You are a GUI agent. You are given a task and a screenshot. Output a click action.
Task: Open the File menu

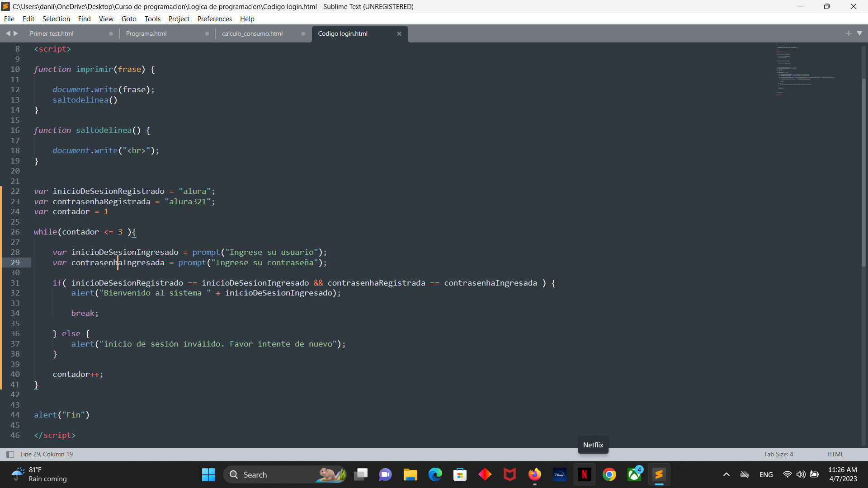point(9,19)
